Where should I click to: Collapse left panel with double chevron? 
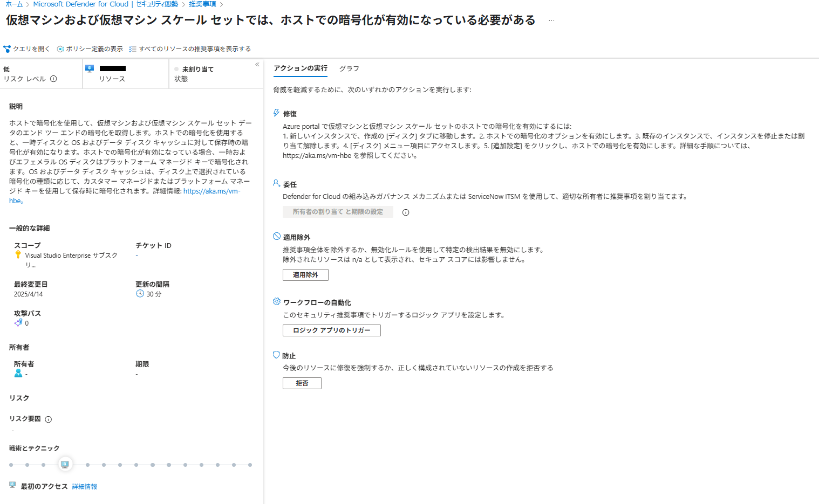click(x=257, y=65)
